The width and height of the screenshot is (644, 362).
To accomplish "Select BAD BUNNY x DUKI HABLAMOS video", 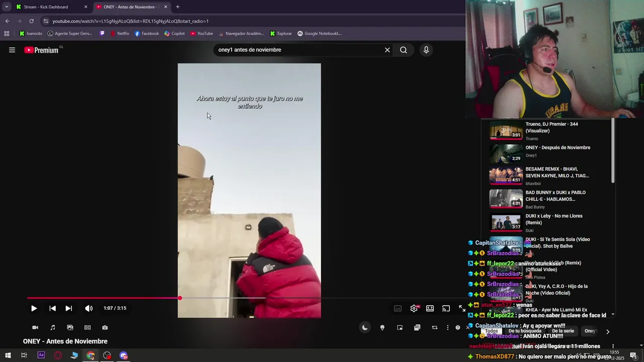I will tap(548, 200).
